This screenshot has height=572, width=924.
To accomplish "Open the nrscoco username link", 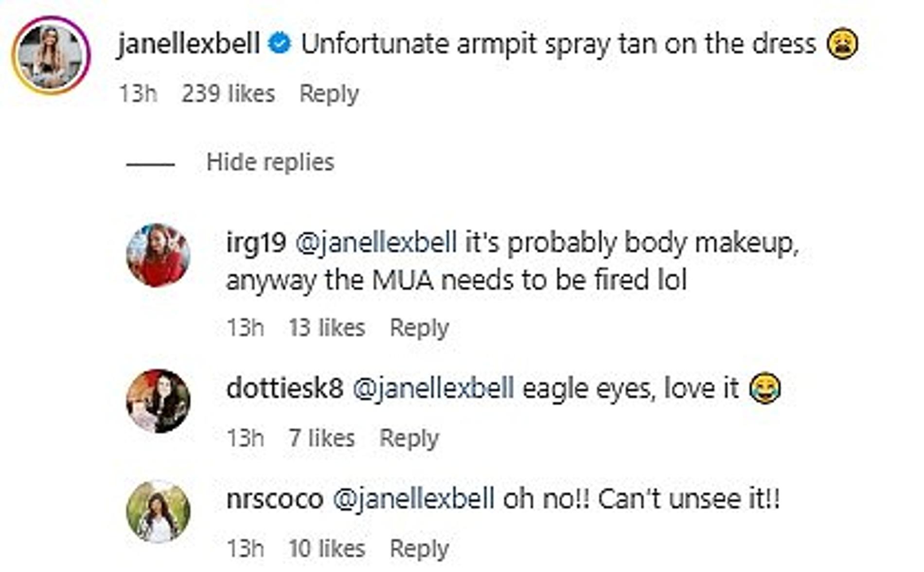I will point(275,499).
